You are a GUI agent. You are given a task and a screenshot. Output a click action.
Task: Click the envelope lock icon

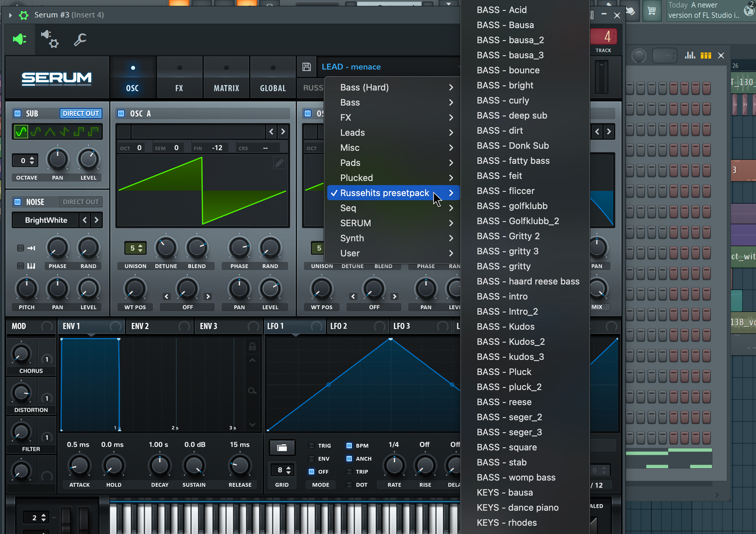pyautogui.click(x=252, y=347)
